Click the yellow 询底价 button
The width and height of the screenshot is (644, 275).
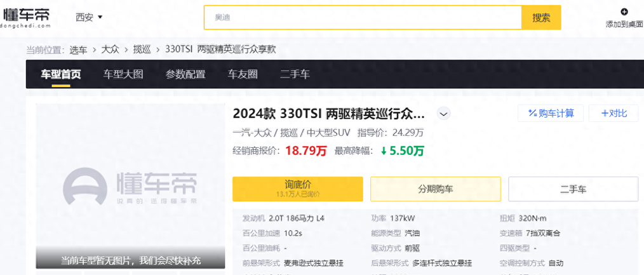298,189
